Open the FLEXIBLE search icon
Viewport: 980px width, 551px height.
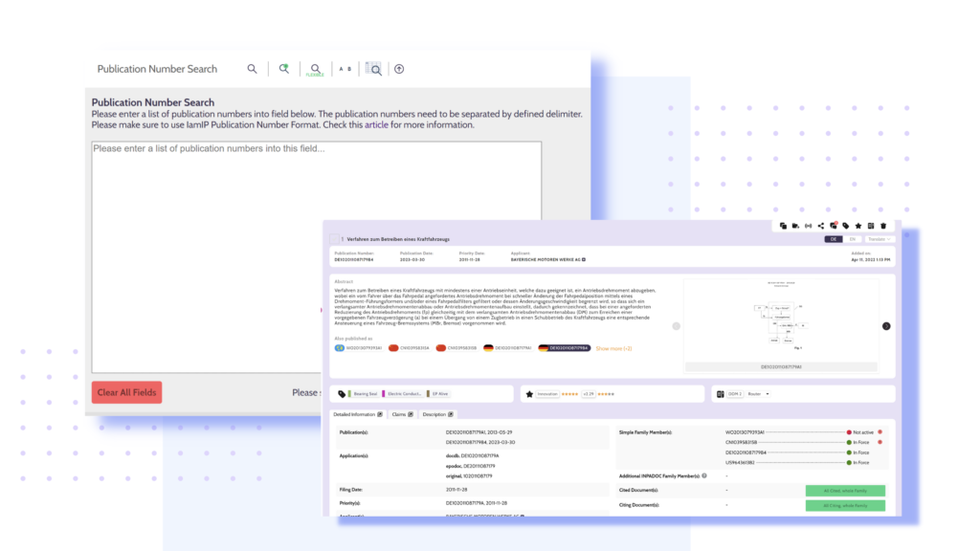(315, 69)
